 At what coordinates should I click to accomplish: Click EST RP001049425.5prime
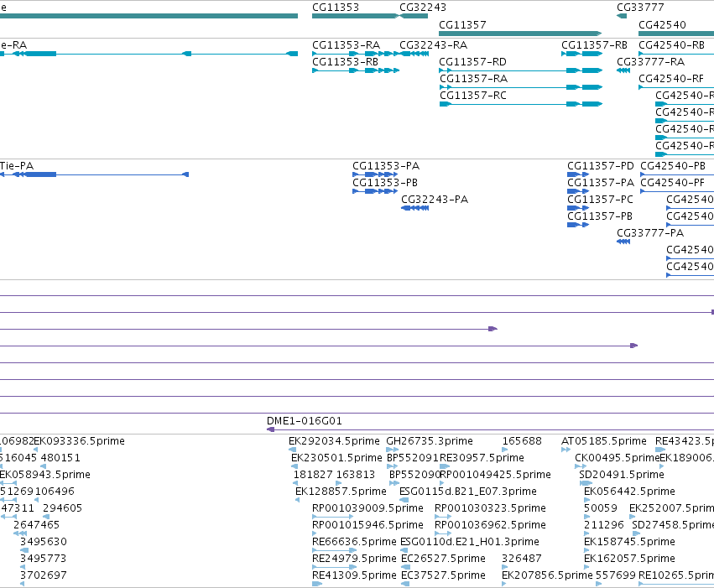tap(495, 475)
